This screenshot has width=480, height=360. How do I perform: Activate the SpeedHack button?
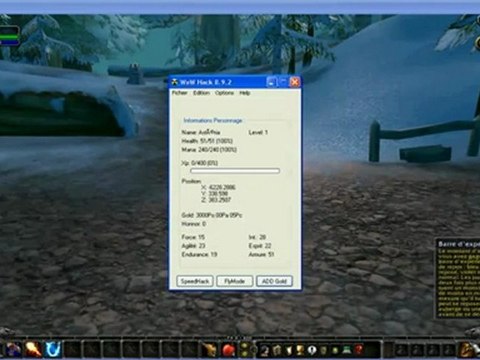(195, 281)
